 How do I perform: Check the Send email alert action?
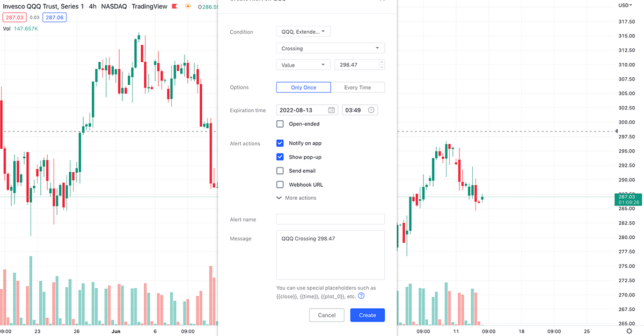(x=280, y=170)
